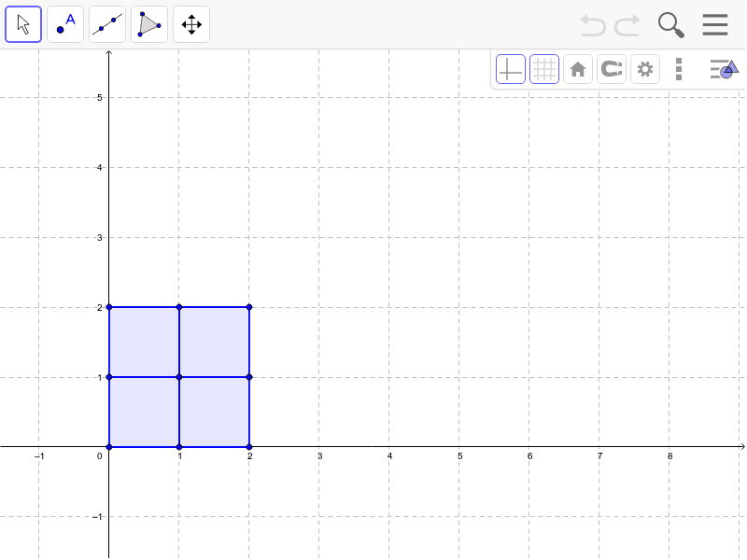The image size is (747, 560).
Task: Select the Polygon tool
Action: click(149, 24)
